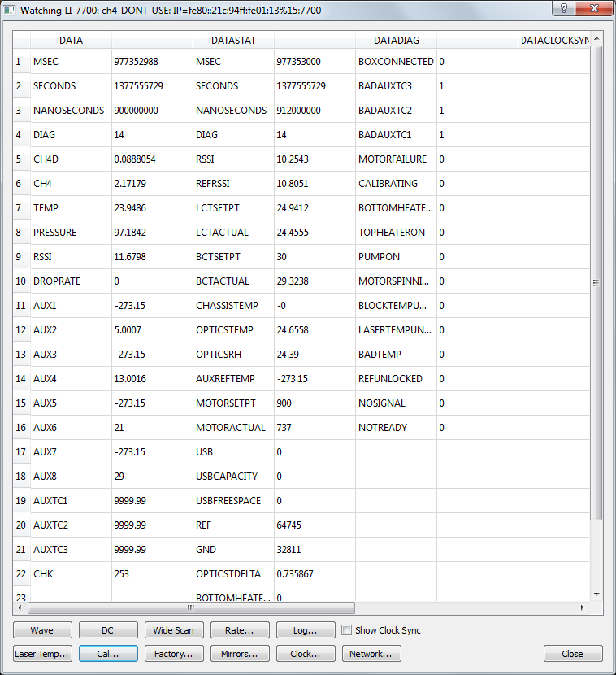Select the CALIBRATING label cell
The width and height of the screenshot is (616, 675).
397,184
